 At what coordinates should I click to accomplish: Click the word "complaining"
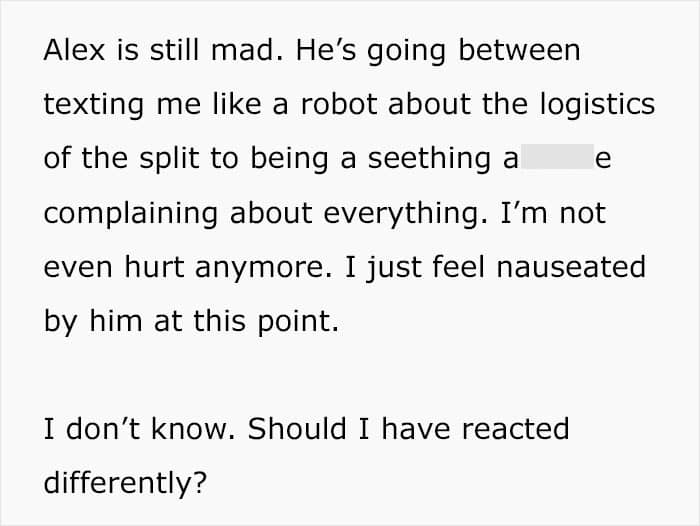[x=131, y=215]
